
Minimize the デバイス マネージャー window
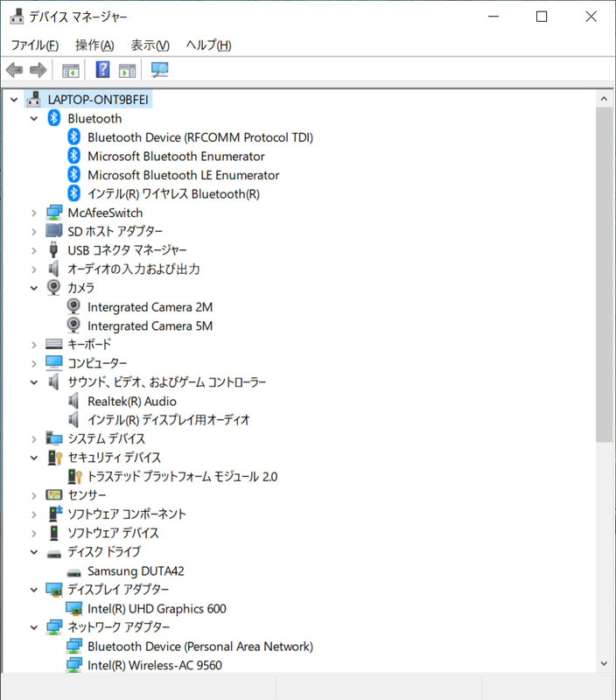pos(493,17)
